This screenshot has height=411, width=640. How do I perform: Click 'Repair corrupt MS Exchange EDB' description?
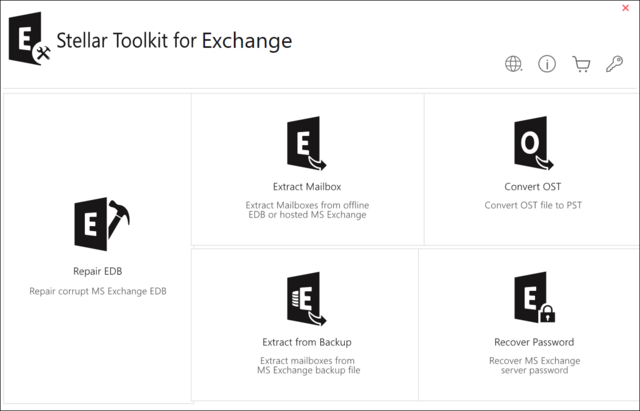pos(98,291)
